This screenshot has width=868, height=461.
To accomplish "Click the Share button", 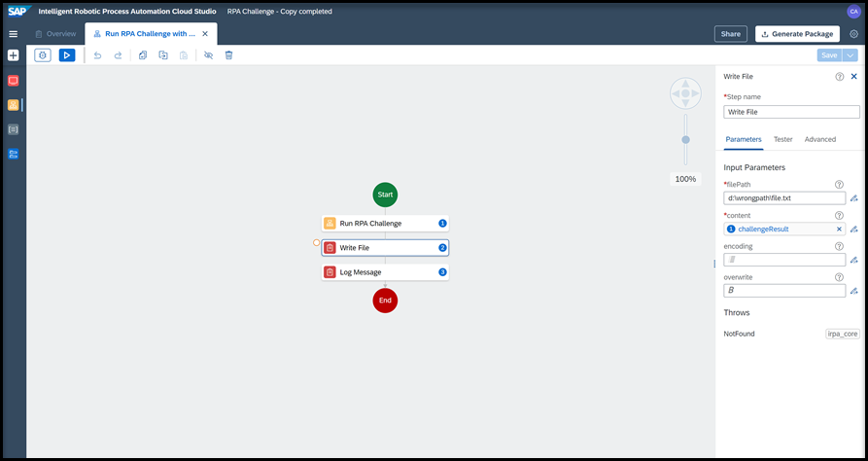I will [x=731, y=34].
